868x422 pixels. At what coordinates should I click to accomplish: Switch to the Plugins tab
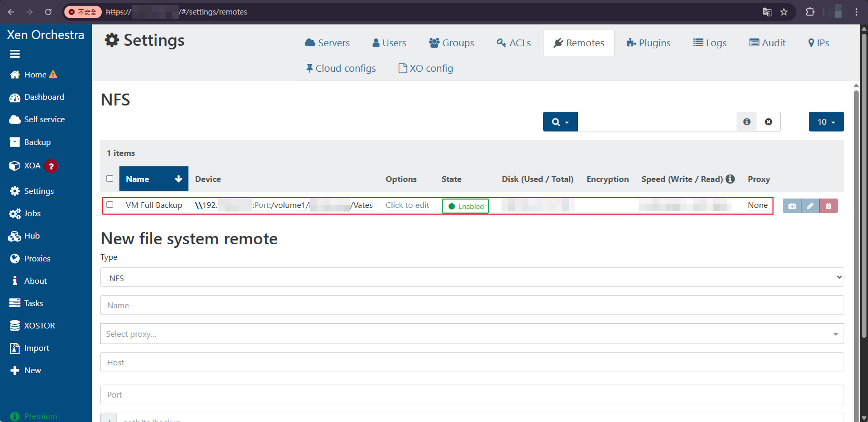tap(649, 43)
